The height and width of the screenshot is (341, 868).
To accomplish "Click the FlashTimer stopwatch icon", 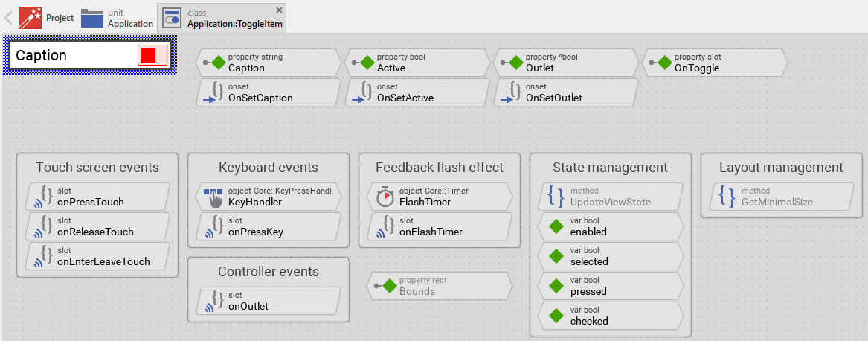I will (x=385, y=197).
